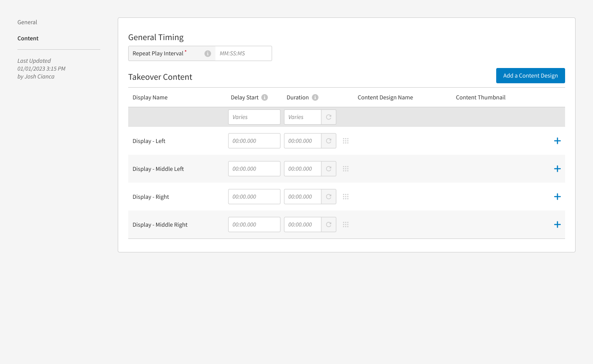Grab drag handle on Display - Middle Left row
The image size is (593, 364).
[x=346, y=169]
